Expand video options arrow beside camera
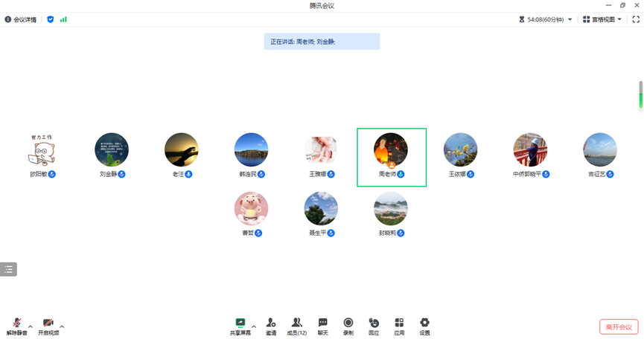 point(62,326)
